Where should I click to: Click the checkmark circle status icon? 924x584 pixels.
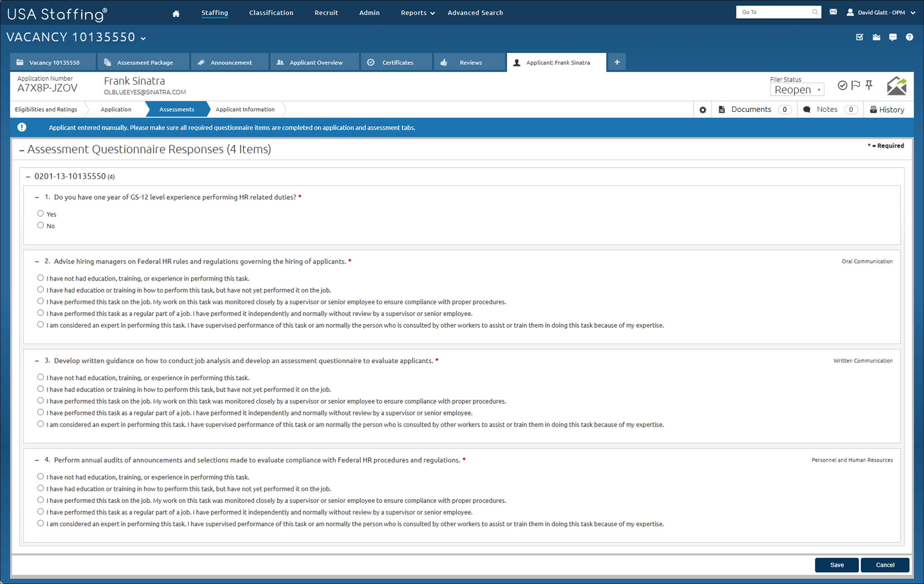[x=842, y=85]
